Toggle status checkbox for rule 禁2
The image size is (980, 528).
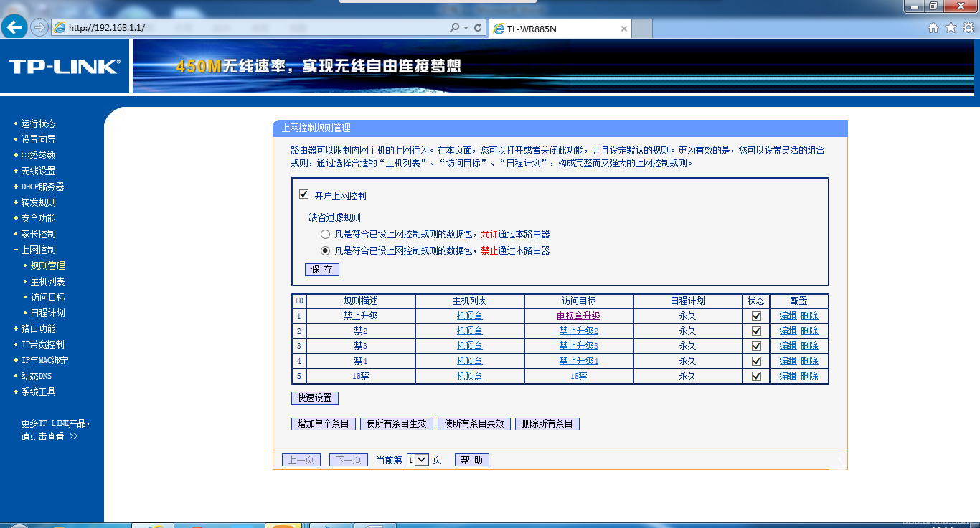pyautogui.click(x=756, y=331)
